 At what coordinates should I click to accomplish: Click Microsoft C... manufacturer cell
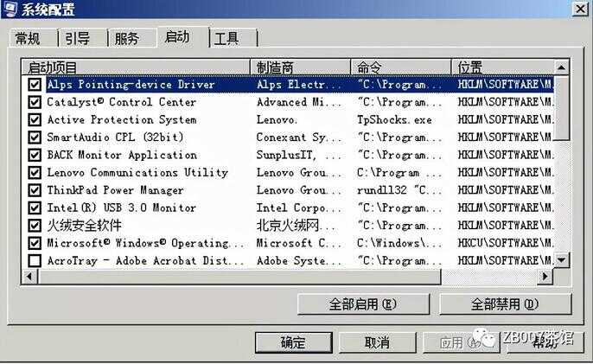[298, 243]
